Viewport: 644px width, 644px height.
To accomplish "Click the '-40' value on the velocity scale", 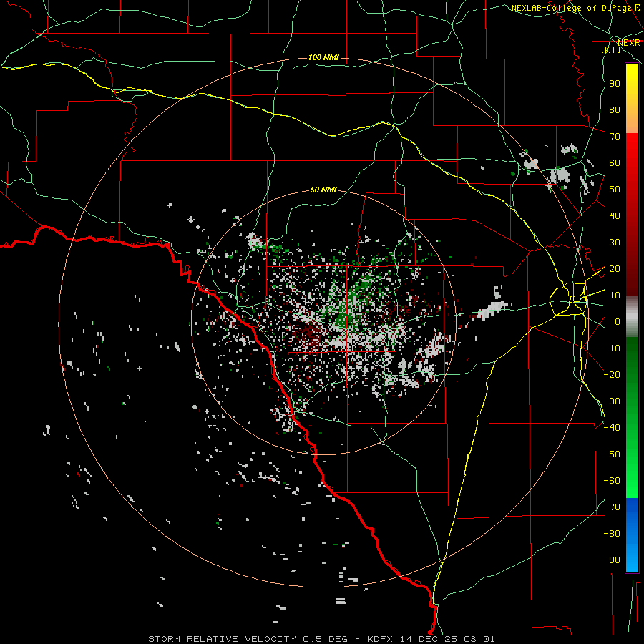I will (x=612, y=428).
